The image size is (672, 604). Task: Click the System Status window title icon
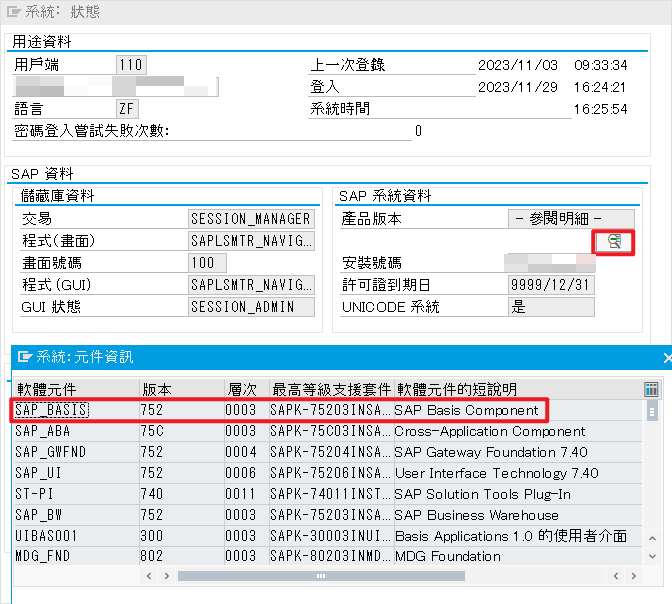click(x=14, y=12)
